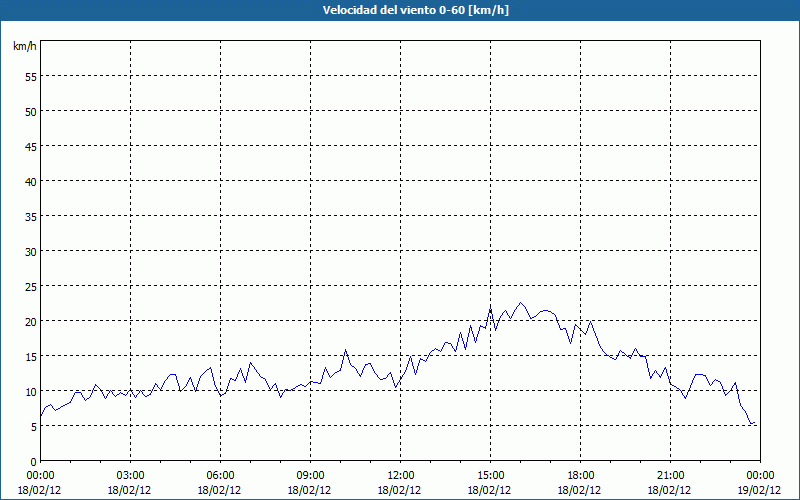Click the y-axis value '40'

[x=31, y=182]
